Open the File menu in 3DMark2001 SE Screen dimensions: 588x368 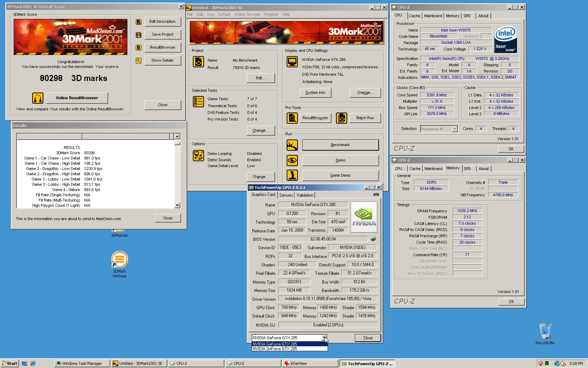click(190, 14)
